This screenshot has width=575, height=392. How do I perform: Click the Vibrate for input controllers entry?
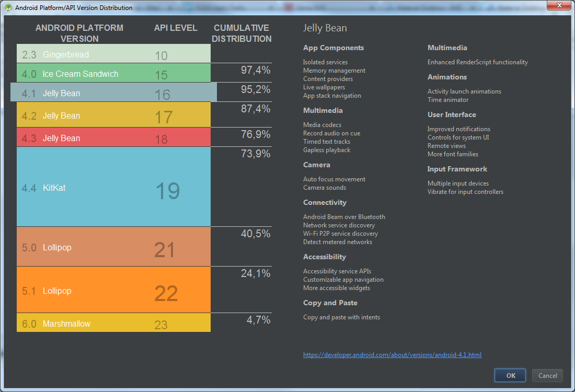pyautogui.click(x=465, y=192)
